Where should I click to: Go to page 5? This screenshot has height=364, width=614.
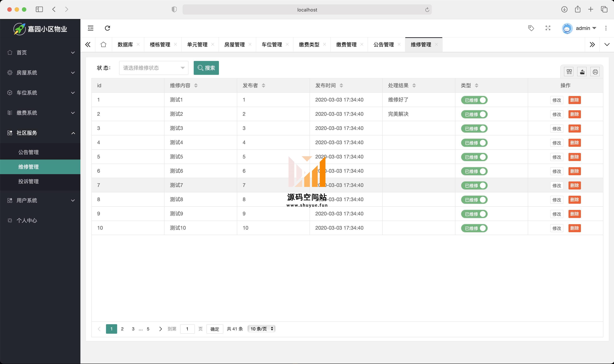coord(148,329)
